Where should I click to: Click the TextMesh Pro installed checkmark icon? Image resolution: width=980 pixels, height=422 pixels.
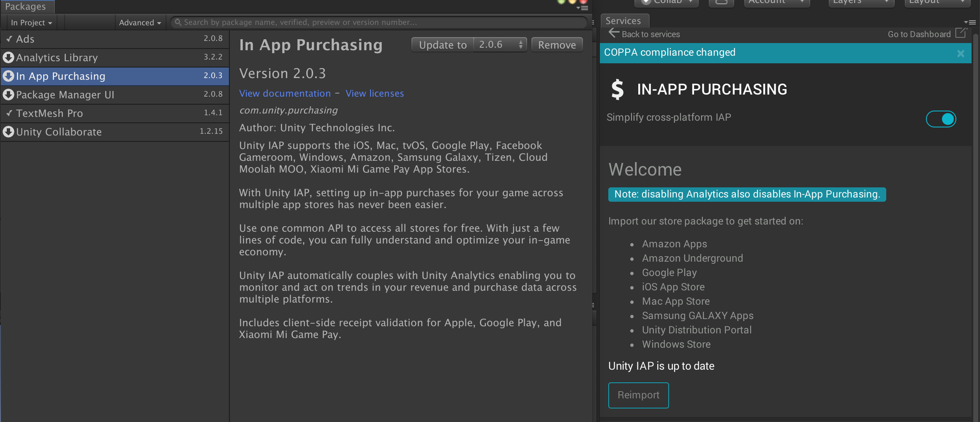[x=9, y=113]
